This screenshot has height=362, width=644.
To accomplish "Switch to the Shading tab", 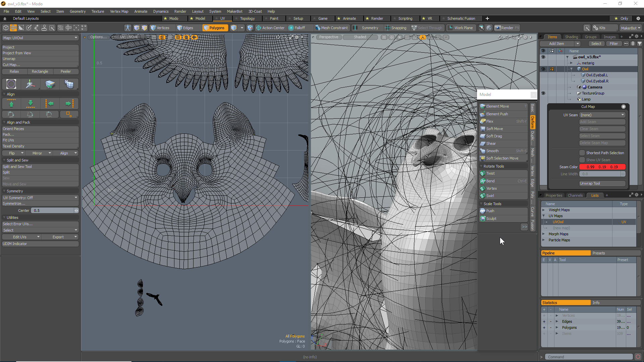I will point(571,37).
